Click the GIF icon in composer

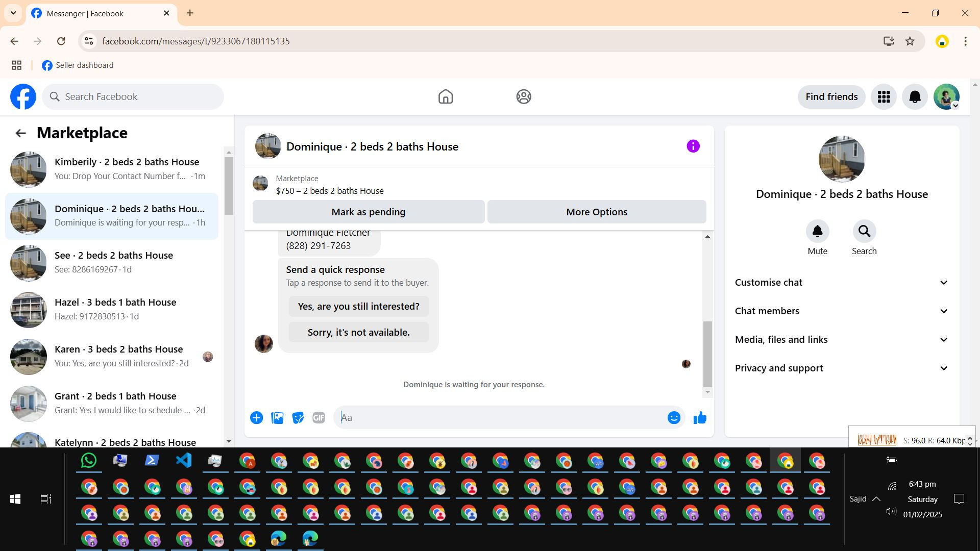tap(318, 418)
